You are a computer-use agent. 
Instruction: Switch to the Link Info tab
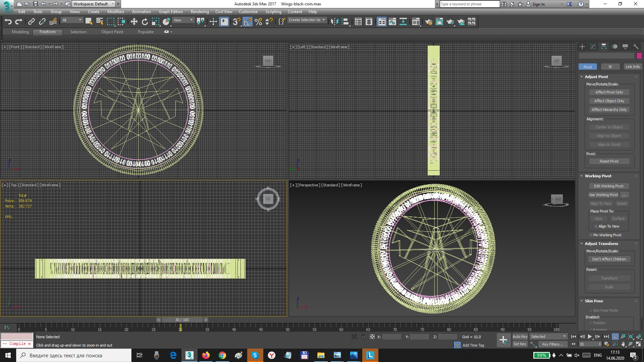tap(633, 67)
